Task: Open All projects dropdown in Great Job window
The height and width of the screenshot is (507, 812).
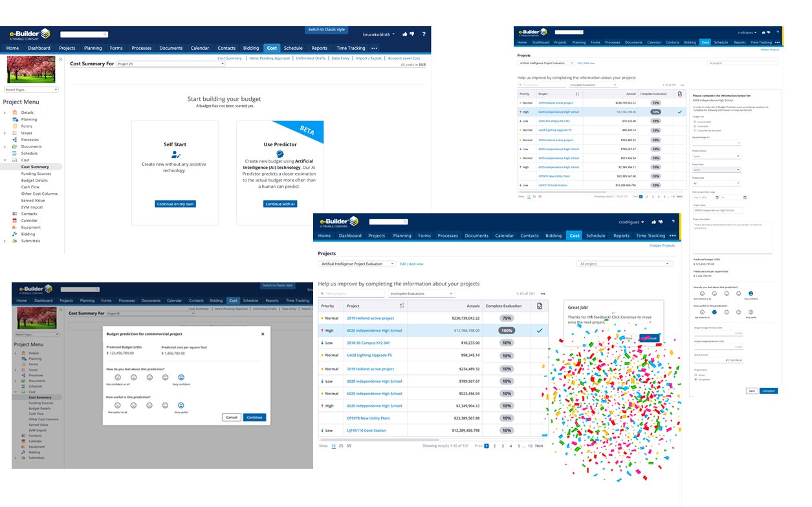Action: point(626,264)
